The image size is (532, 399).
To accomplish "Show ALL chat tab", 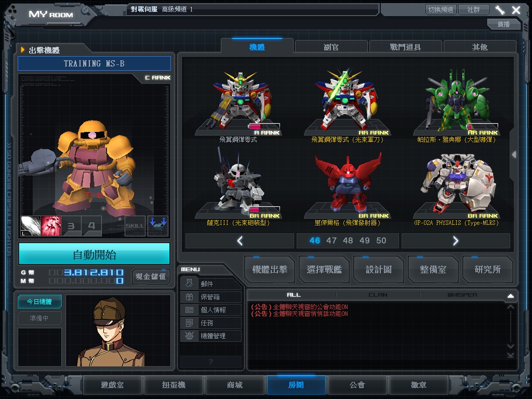I will (x=294, y=295).
